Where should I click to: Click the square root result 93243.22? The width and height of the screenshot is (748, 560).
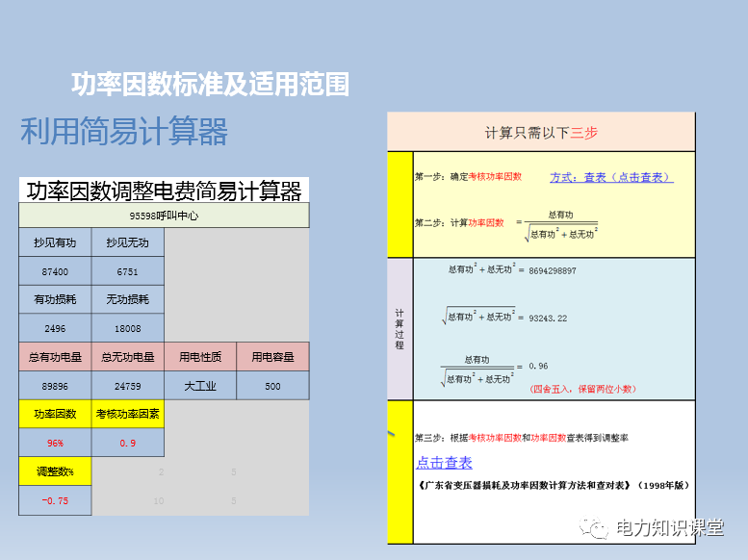click(548, 318)
